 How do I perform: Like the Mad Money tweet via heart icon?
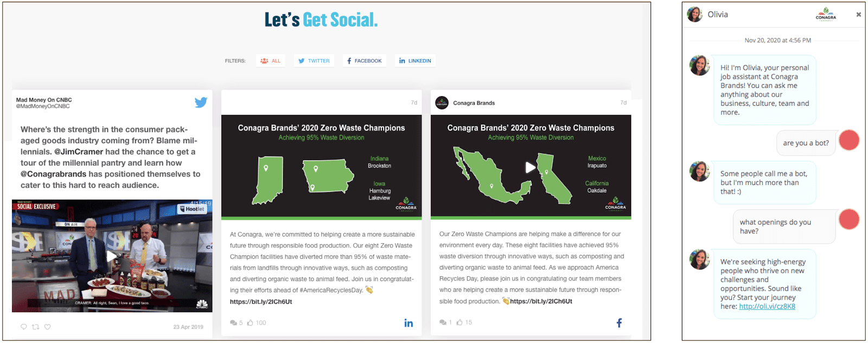click(x=48, y=327)
